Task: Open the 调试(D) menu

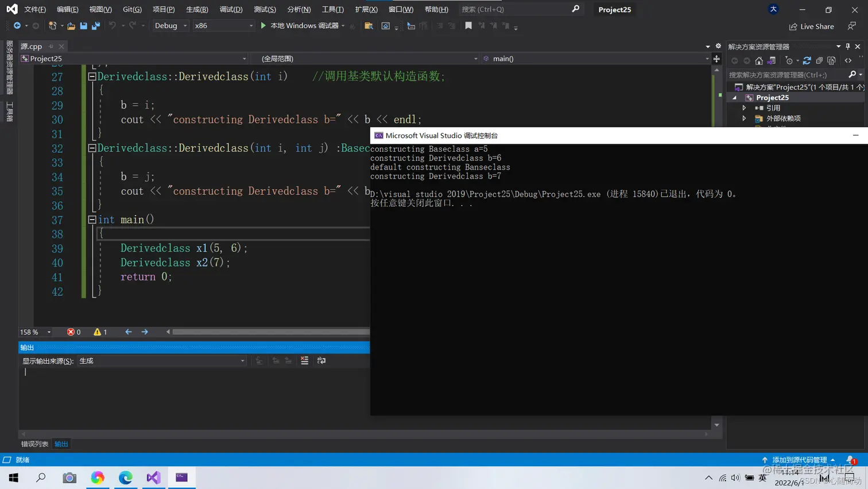Action: (231, 9)
